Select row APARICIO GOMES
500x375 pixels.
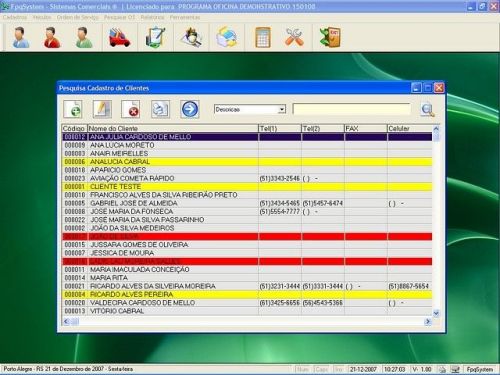point(247,170)
